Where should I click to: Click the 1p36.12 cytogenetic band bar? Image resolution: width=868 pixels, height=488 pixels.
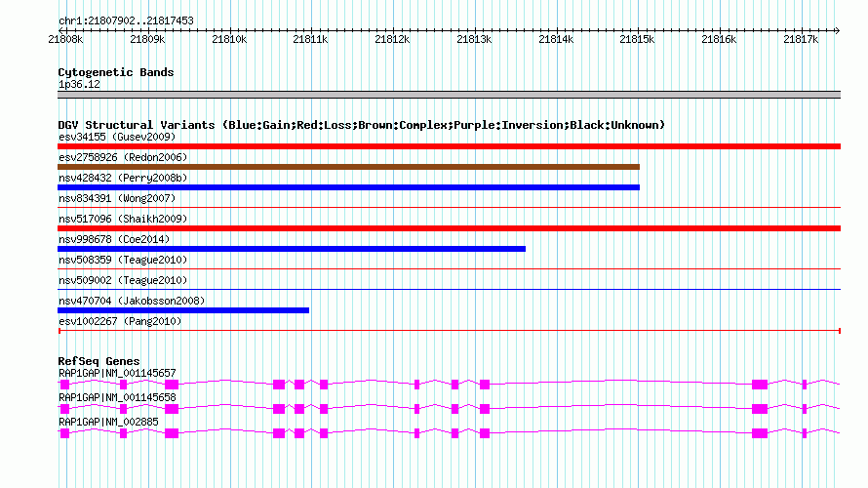[x=449, y=95]
